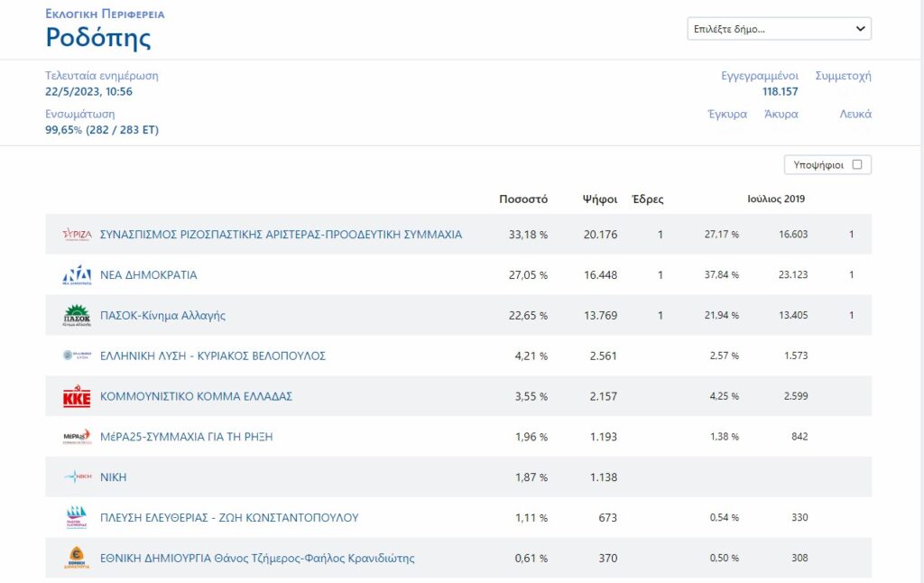Open ΣΥΝΑΣΠΙΣΜΟΣ ΡΙΖΟΣΠΑΣΤΙΚΗΣ ΑΡΙΣΤΕΡΑΣ party link
924x583 pixels.
pyautogui.click(x=281, y=235)
